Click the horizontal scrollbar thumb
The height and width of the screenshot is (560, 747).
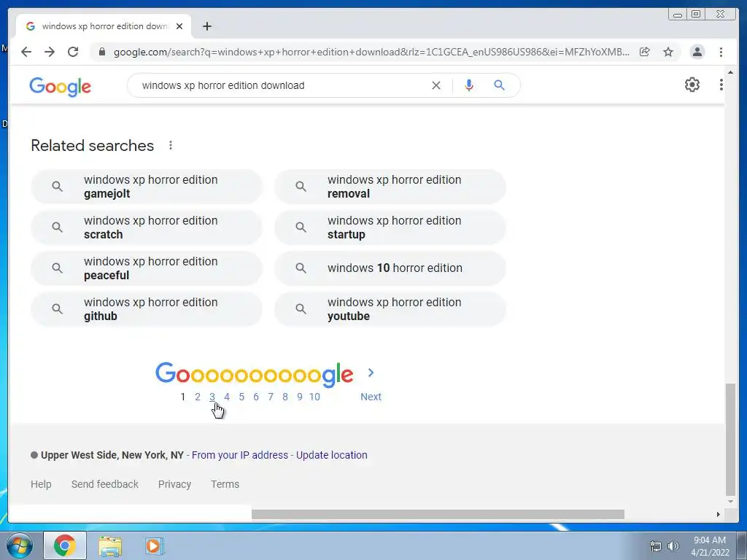tap(438, 514)
